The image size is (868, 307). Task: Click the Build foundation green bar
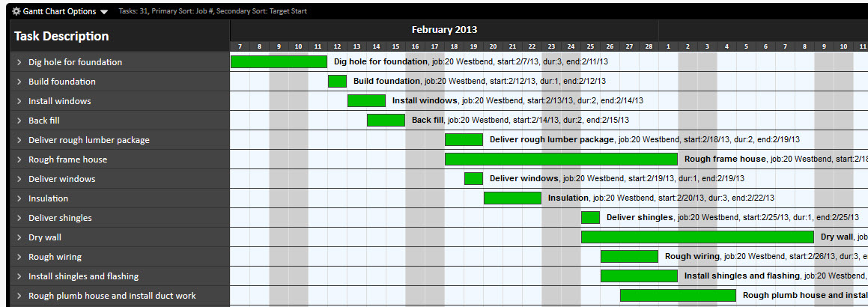[337, 82]
